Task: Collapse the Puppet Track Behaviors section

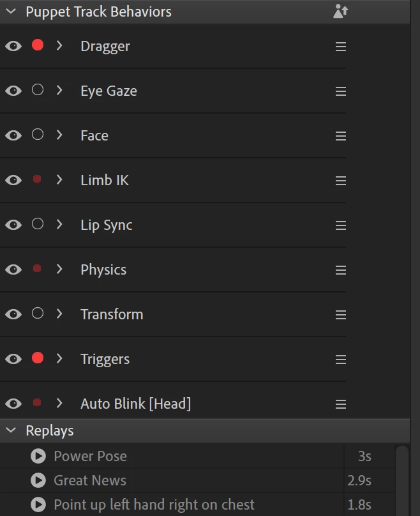Action: coord(11,11)
